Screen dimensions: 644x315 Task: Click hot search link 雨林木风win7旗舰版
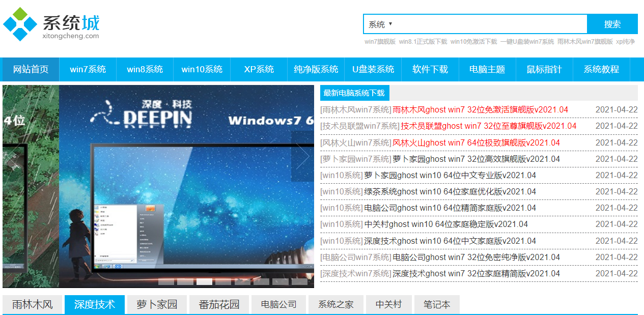[585, 42]
